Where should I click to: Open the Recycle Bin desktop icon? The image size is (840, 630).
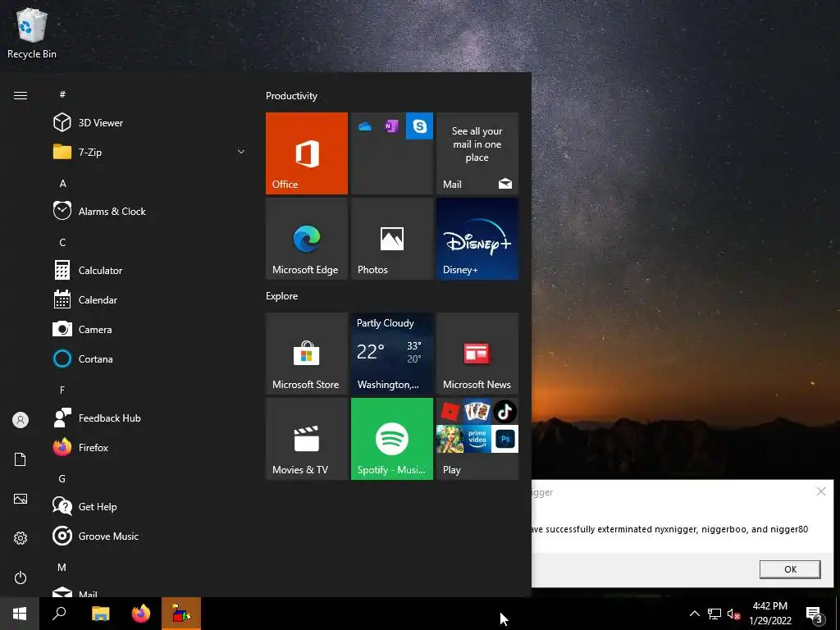pos(32,33)
